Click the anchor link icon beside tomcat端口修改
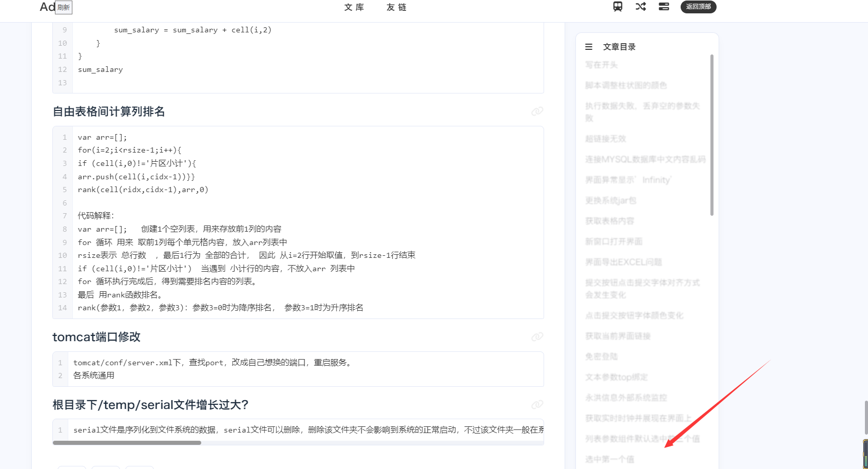 pyautogui.click(x=537, y=336)
